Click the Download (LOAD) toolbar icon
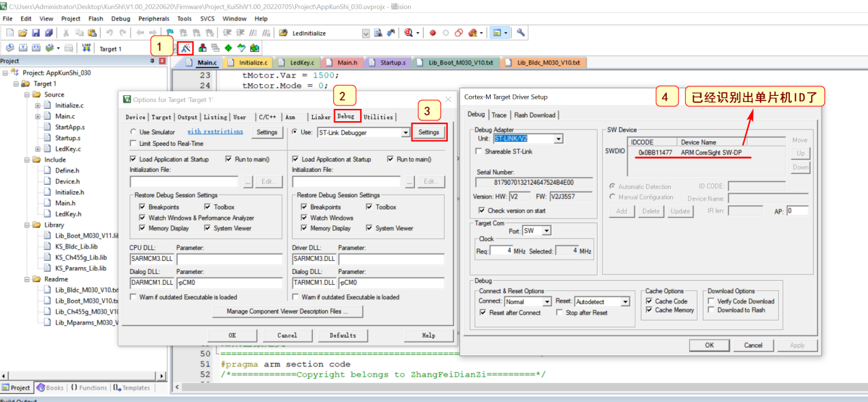Image resolution: width=868 pixels, height=402 pixels. [86, 48]
